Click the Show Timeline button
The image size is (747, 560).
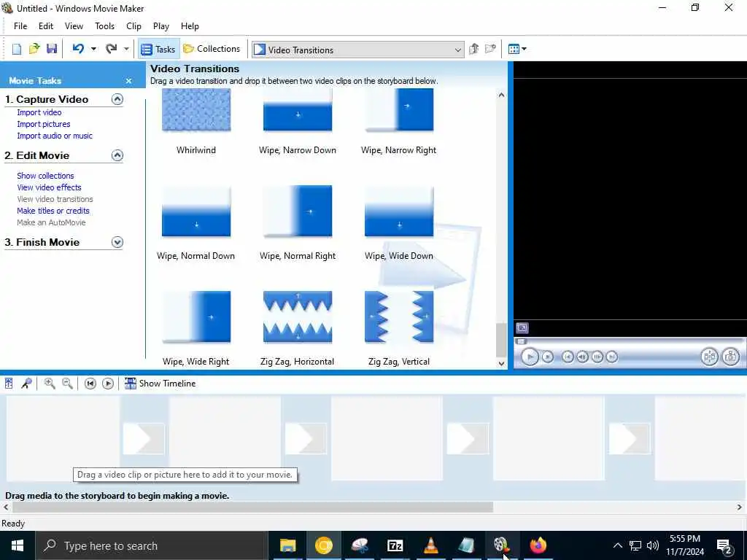[x=160, y=384]
